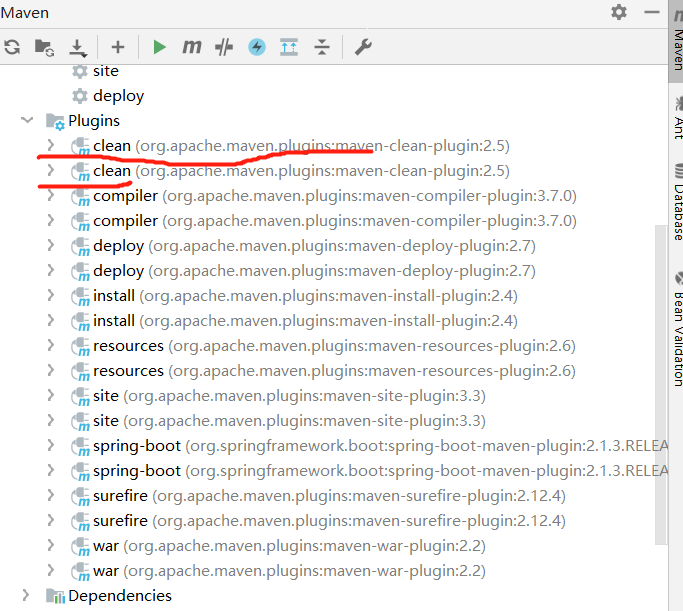
Task: Expand the second compiler plugin node
Action: 51,220
